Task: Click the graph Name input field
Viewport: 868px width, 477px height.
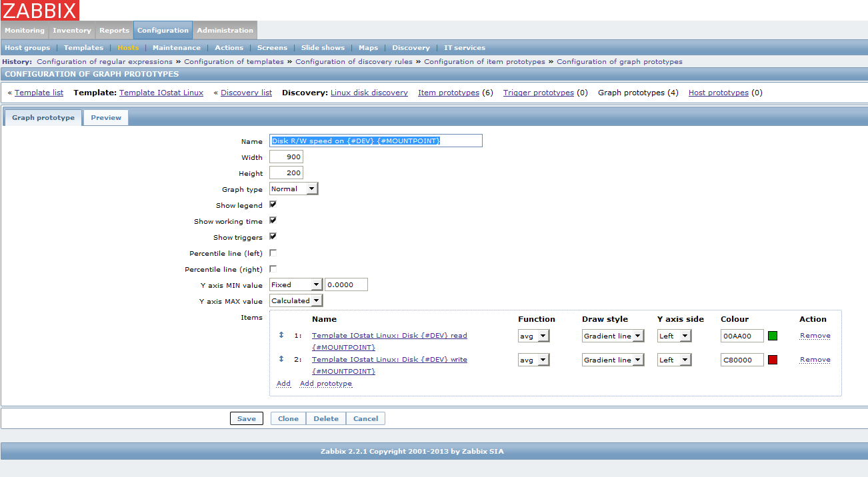Action: pos(375,141)
